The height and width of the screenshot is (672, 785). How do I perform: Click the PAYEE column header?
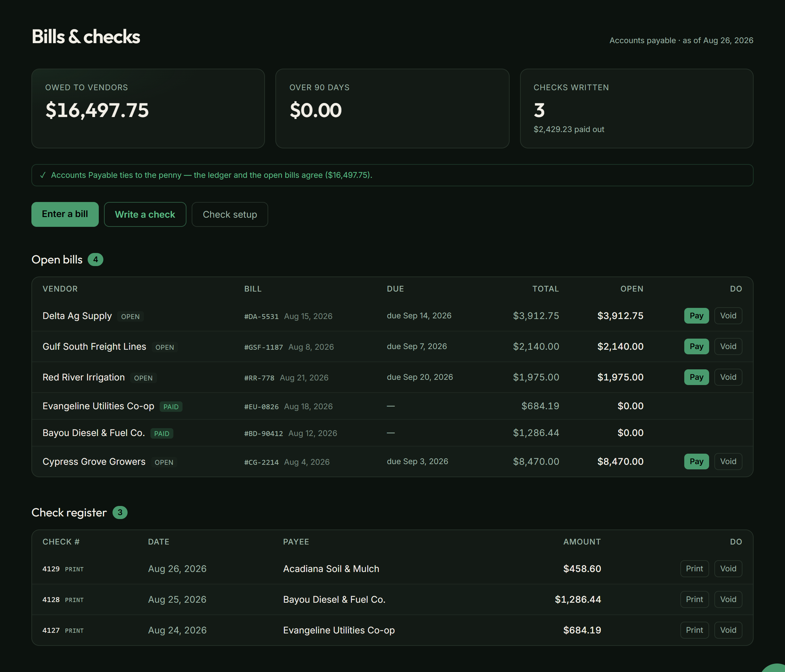click(x=296, y=542)
